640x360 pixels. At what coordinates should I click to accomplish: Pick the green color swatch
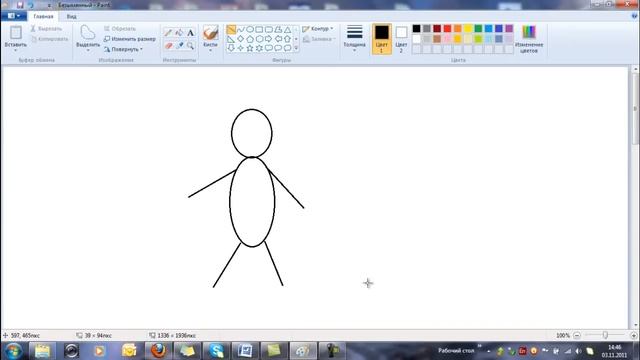478,29
